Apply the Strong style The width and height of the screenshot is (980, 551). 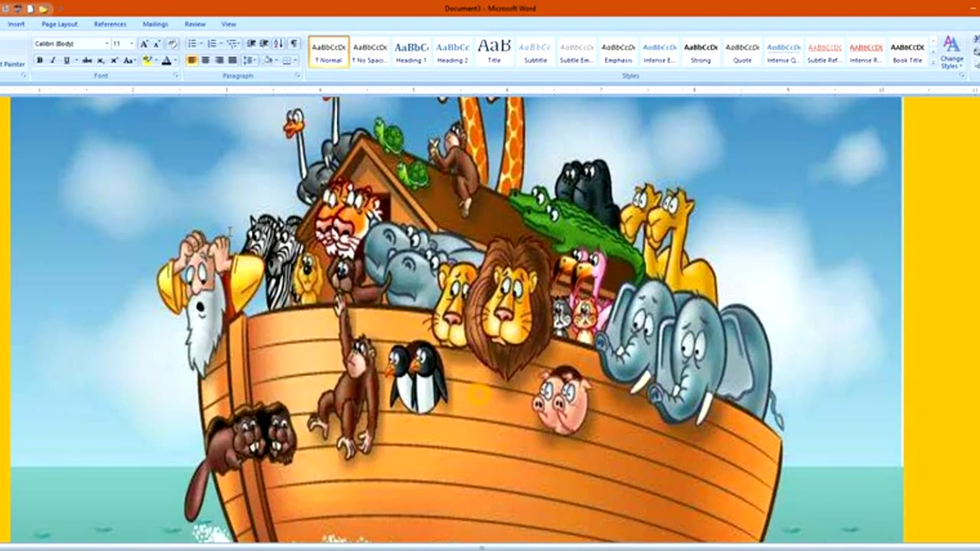701,51
